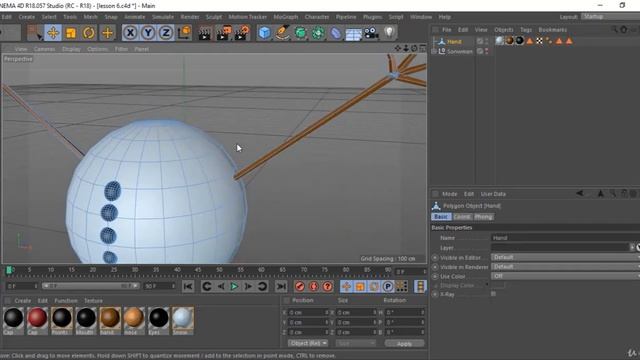Open Visible in Editor dropdown
Image resolution: width=640 pixels, height=360 pixels.
[x=565, y=257]
